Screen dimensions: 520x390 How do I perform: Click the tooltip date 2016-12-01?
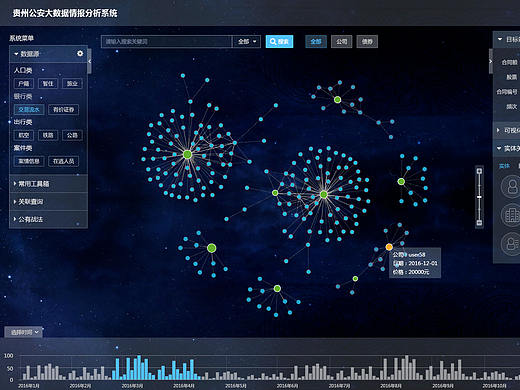tap(423, 263)
